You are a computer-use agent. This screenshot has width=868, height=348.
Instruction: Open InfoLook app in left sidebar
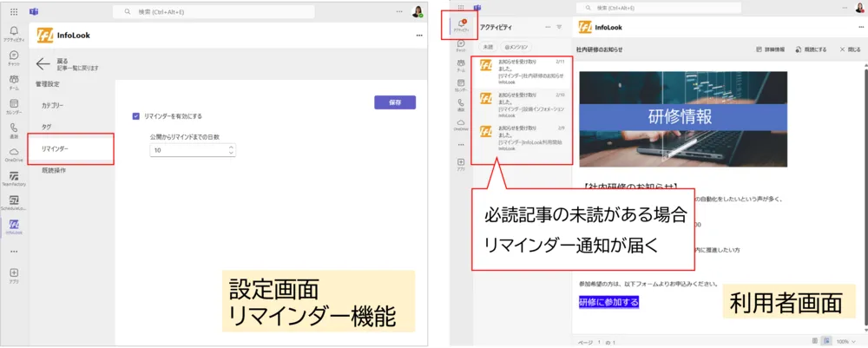[x=14, y=226]
